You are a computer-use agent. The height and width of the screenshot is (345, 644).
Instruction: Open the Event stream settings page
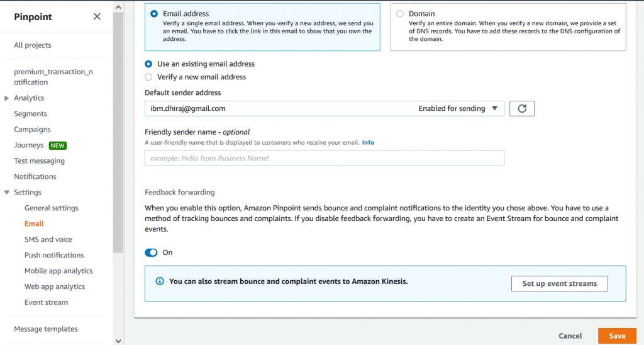[46, 302]
